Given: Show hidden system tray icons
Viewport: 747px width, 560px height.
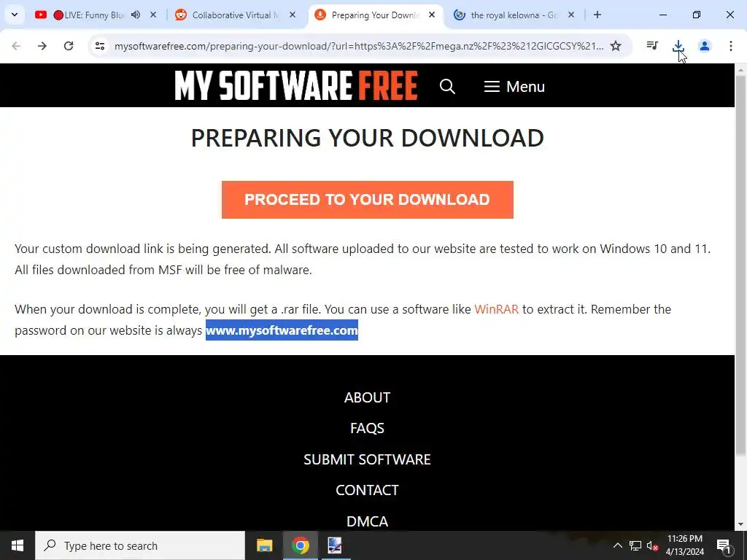Looking at the screenshot, I should pyautogui.click(x=617, y=545).
